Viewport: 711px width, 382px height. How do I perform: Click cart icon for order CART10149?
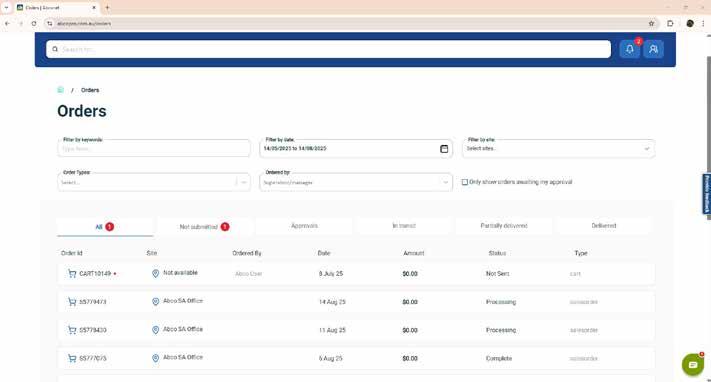[72, 274]
